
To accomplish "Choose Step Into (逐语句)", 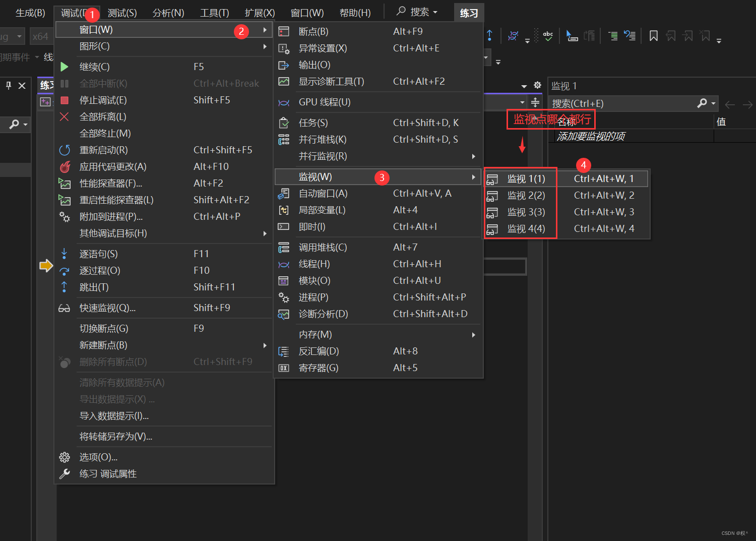I will 164,254.
